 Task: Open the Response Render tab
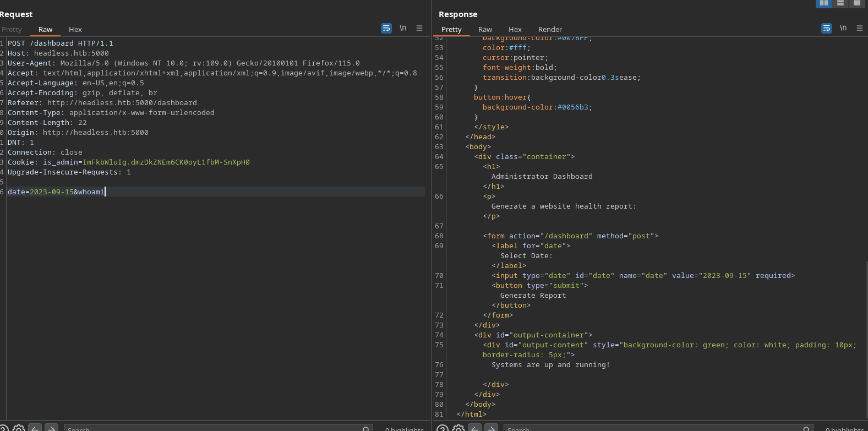click(x=550, y=30)
